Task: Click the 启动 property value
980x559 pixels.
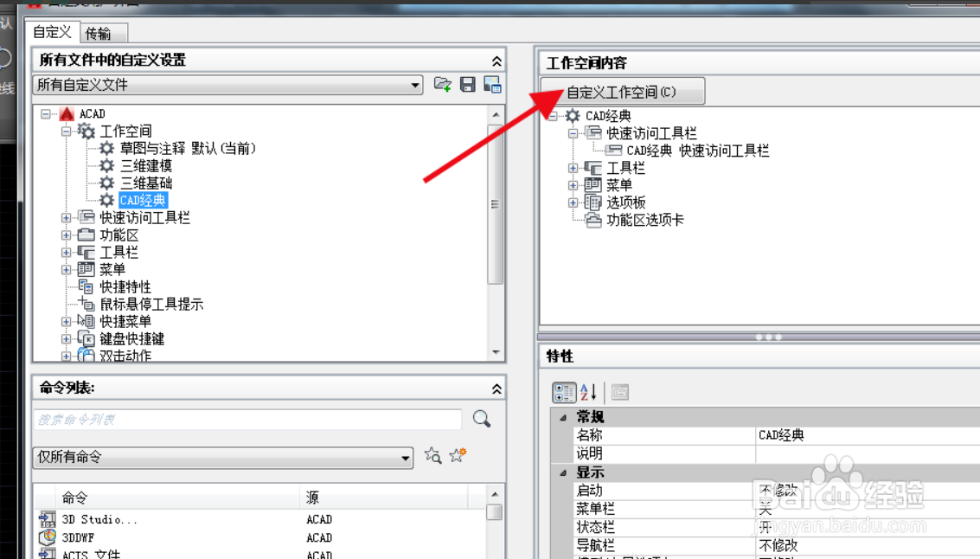Action: point(868,491)
